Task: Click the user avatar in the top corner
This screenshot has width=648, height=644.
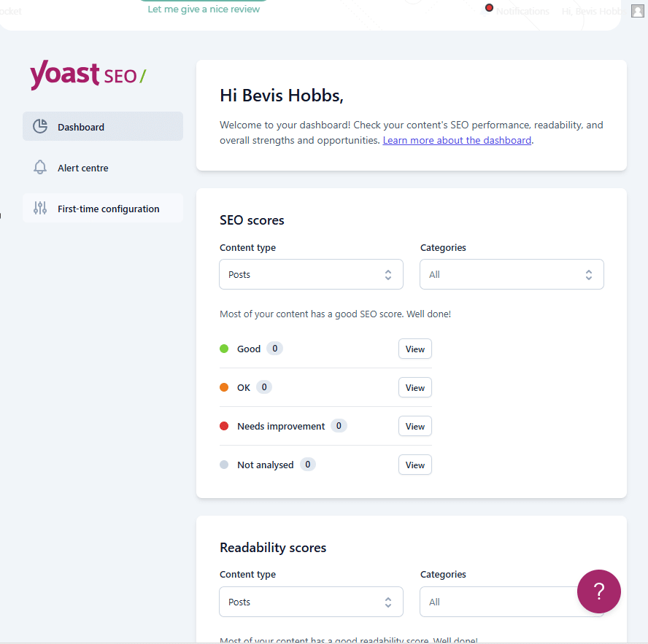Action: coord(636,10)
